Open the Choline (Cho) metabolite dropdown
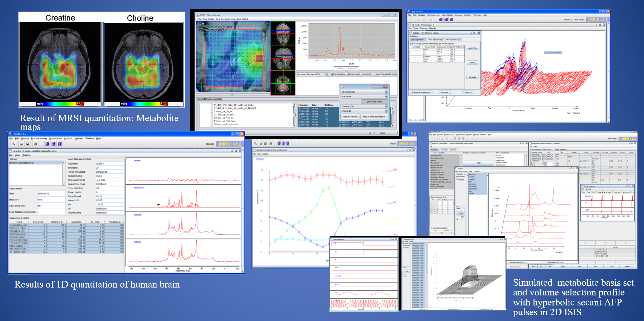The height and width of the screenshot is (321, 644). [x=364, y=92]
